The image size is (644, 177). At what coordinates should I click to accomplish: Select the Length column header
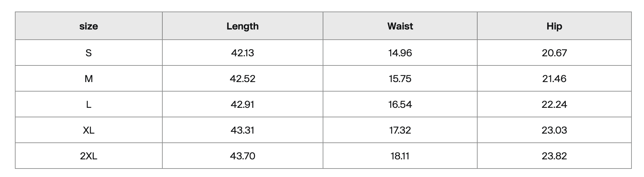[x=243, y=26]
